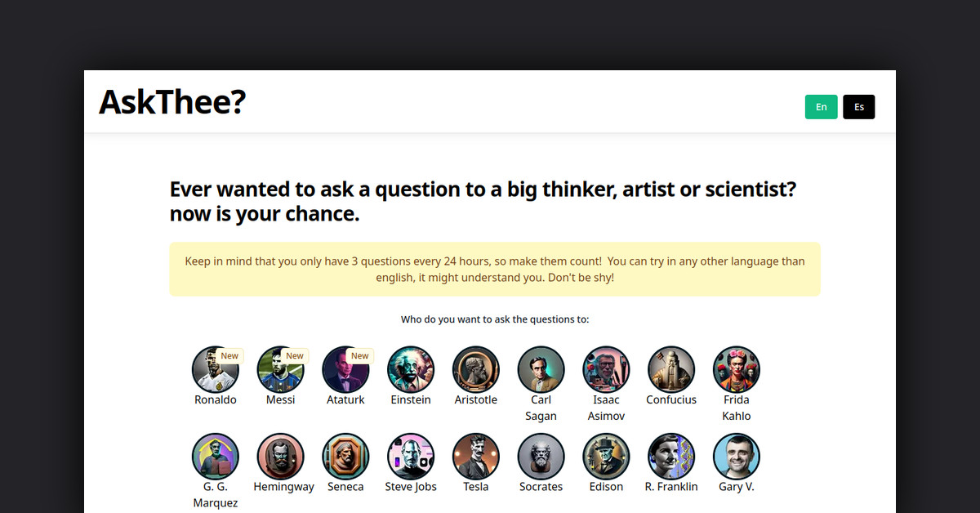Select Isaac Asimov's portrait

coord(606,369)
